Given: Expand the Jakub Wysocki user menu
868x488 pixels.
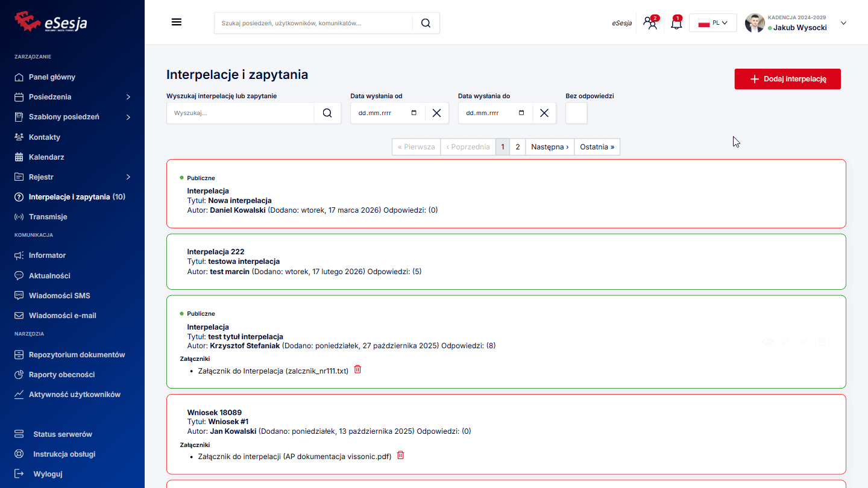Looking at the screenshot, I should 843,23.
